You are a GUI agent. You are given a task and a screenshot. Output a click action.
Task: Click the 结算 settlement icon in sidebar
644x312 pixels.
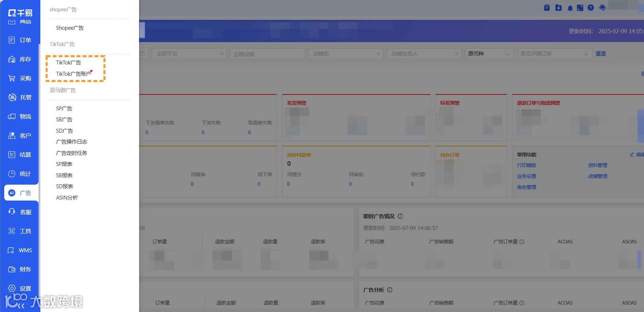pyautogui.click(x=12, y=155)
